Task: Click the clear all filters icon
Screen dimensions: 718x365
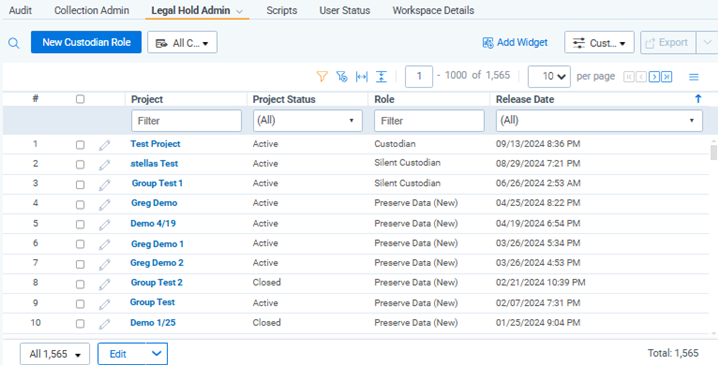Action: 342,76
